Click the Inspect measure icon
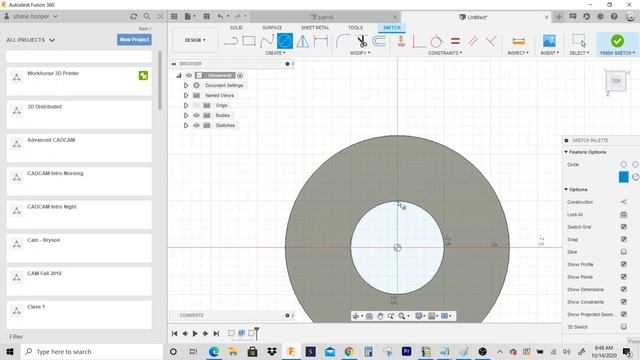Image resolution: width=640 pixels, height=360 pixels. click(518, 41)
